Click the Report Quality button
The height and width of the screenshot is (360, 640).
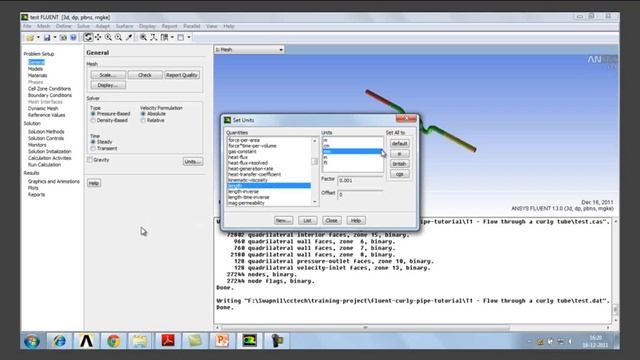click(182, 75)
